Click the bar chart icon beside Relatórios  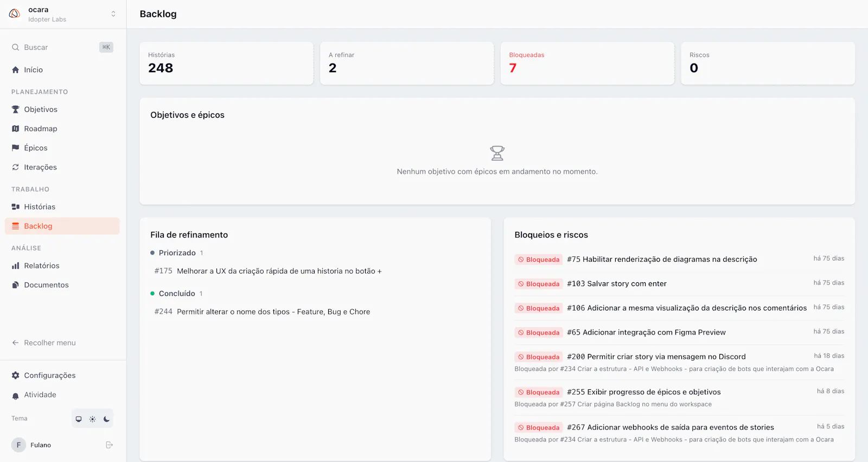pos(15,265)
